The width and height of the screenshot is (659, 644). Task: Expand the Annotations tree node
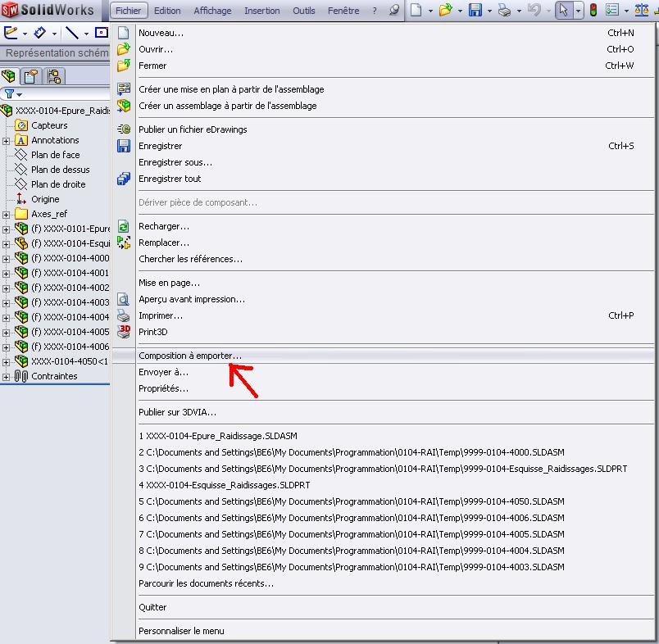coord(6,141)
